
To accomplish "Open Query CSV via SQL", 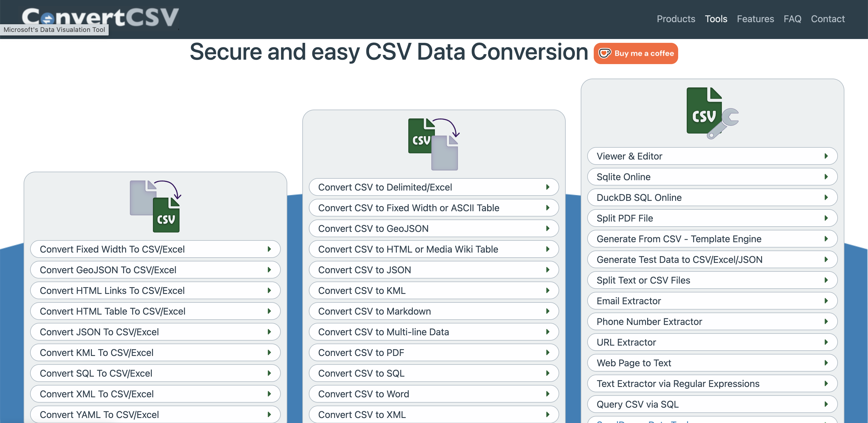I will point(637,404).
